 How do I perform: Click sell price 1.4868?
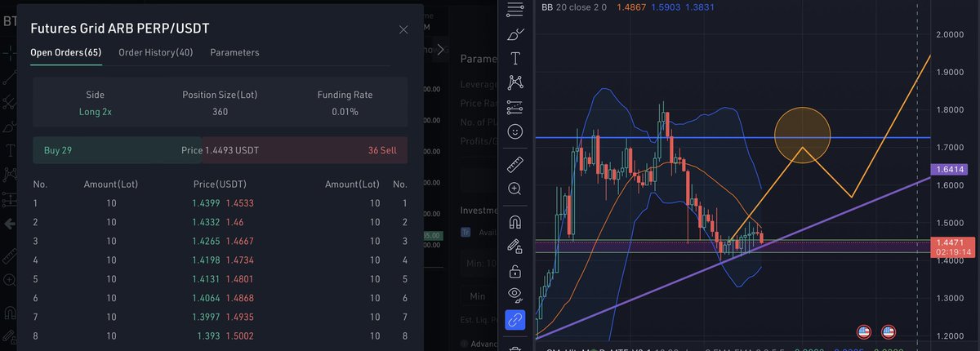pyautogui.click(x=238, y=298)
